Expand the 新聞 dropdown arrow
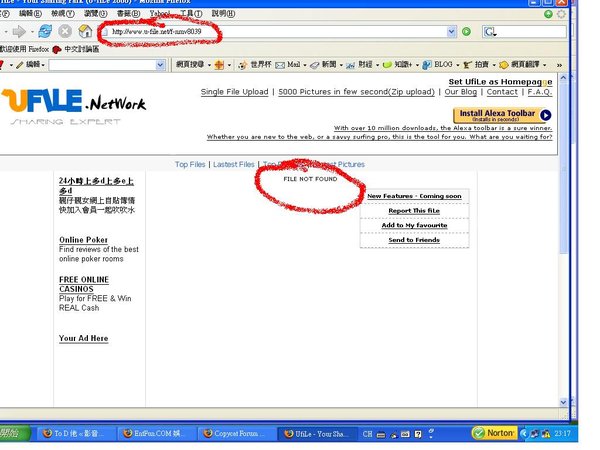Viewport: 600px width, 450px height. click(341, 65)
